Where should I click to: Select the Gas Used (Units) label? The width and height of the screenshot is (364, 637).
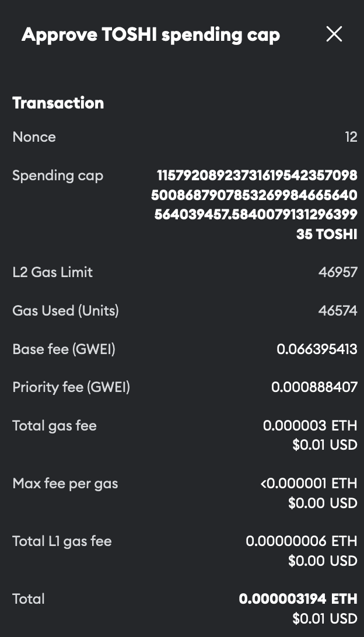tap(65, 310)
